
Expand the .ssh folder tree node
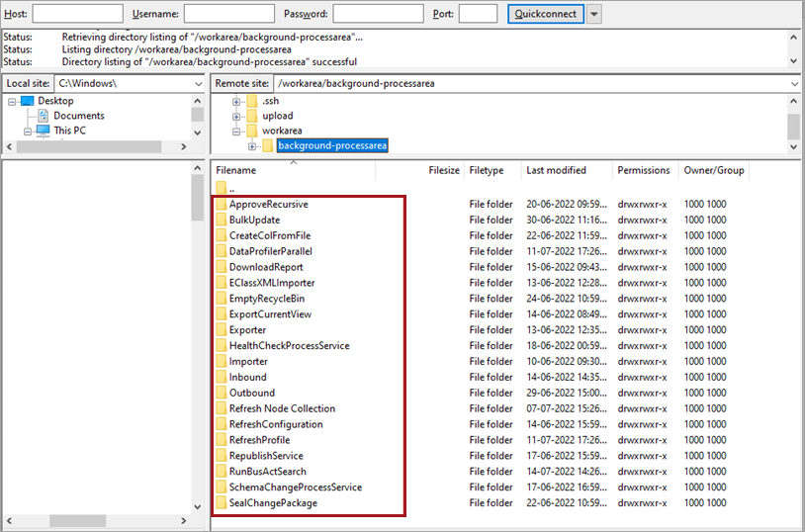(237, 102)
